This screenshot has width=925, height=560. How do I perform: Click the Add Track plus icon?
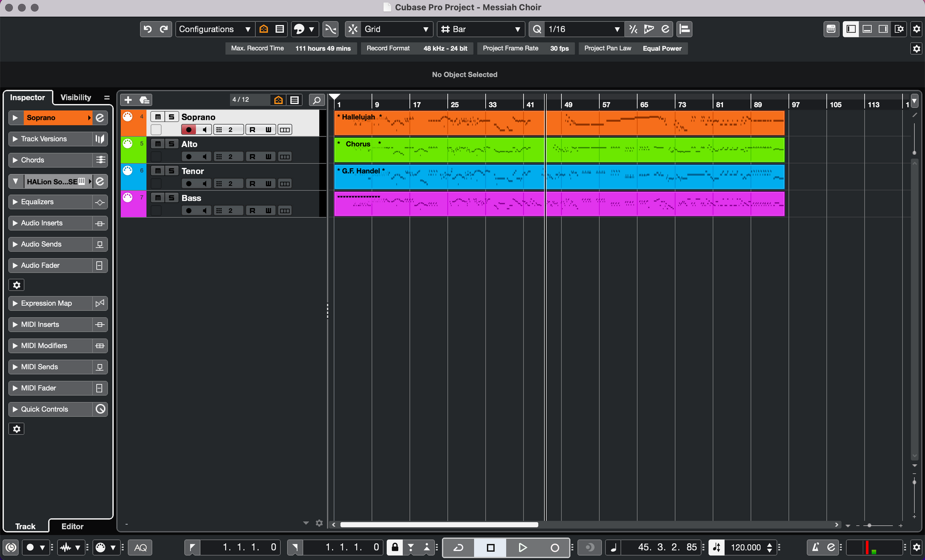(129, 100)
